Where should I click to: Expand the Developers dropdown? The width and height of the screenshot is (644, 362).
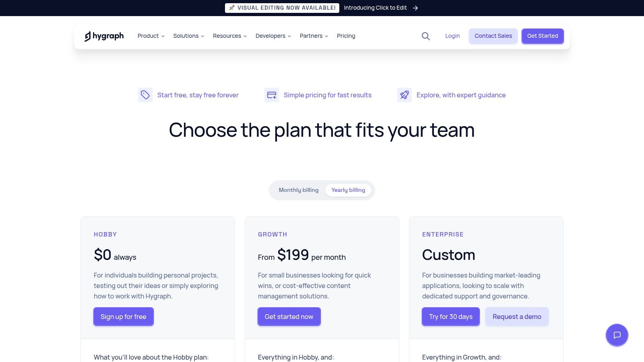click(x=273, y=36)
